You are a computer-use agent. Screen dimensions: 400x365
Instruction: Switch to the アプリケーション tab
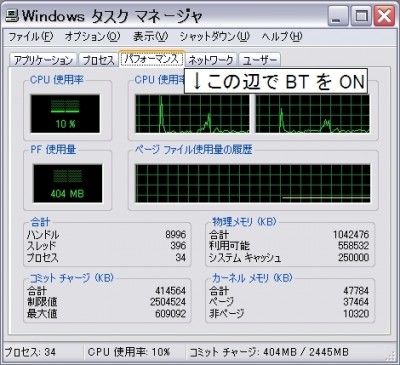tap(43, 60)
